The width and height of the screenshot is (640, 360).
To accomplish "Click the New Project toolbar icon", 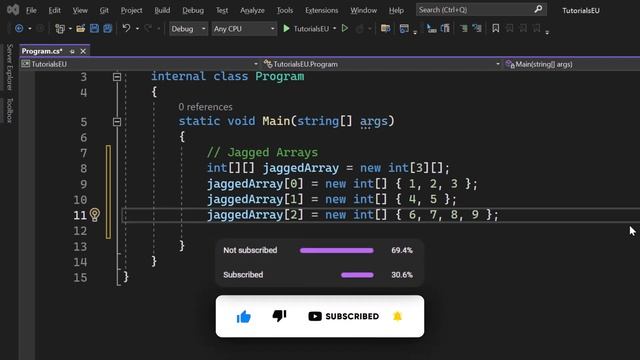I will [x=60, y=29].
